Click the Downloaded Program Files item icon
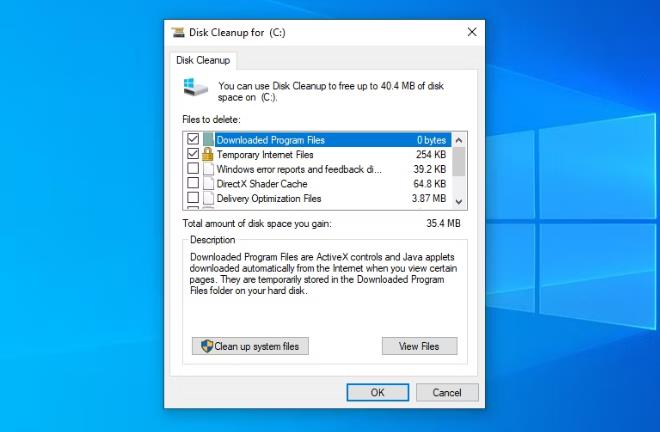The width and height of the screenshot is (660, 432). pos(208,139)
